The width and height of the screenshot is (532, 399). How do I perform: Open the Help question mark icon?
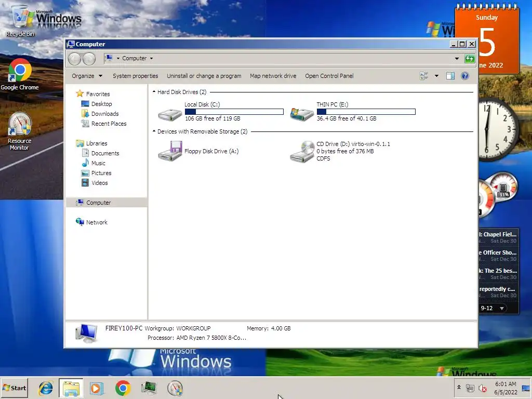[465, 76]
